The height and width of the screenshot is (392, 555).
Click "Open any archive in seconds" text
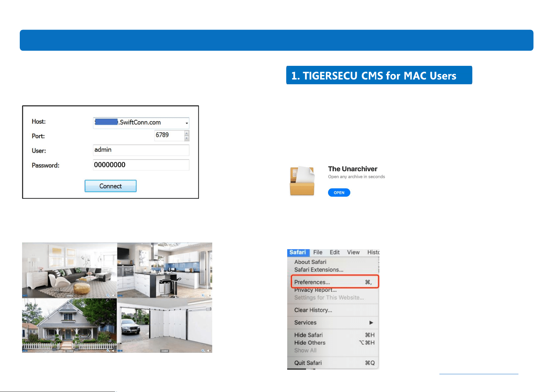coord(356,177)
